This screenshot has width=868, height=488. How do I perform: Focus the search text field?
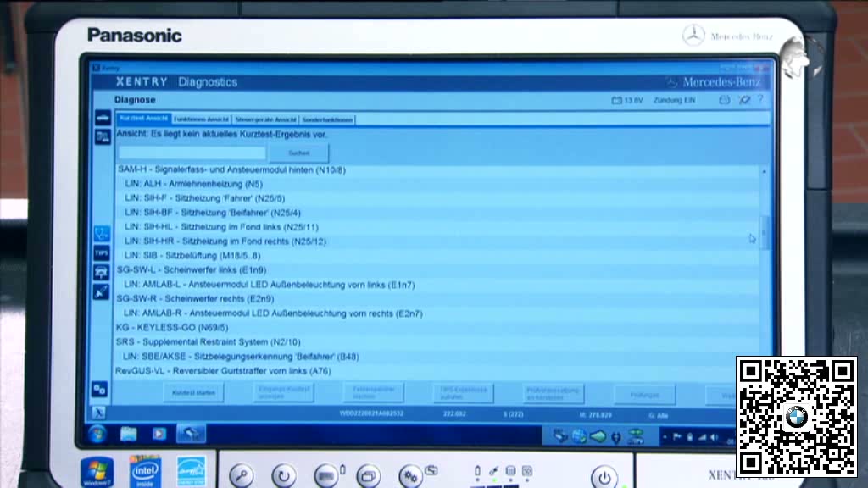point(192,152)
